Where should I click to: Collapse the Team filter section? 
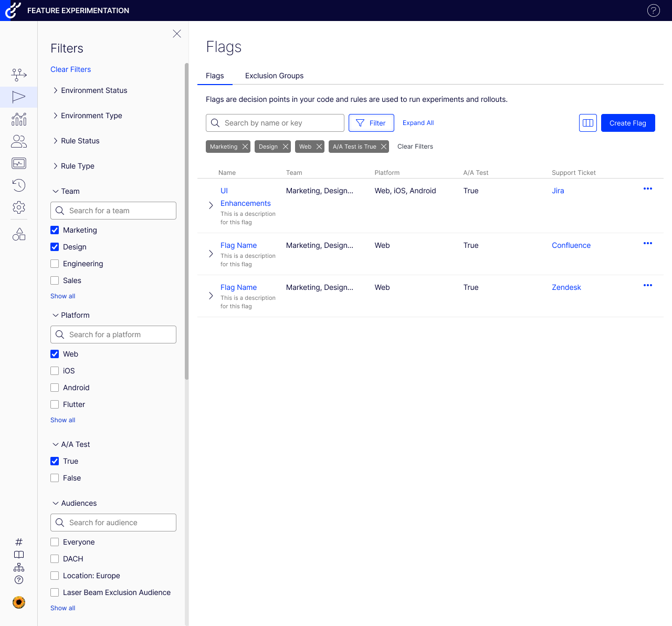55,191
